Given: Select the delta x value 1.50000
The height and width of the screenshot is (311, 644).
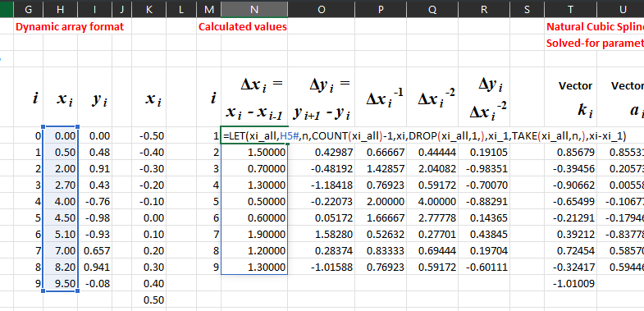Looking at the screenshot, I should 254,153.
